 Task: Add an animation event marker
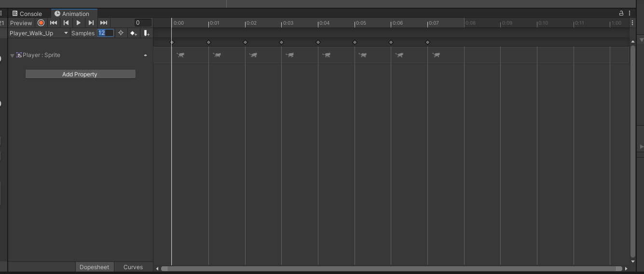[x=147, y=33]
